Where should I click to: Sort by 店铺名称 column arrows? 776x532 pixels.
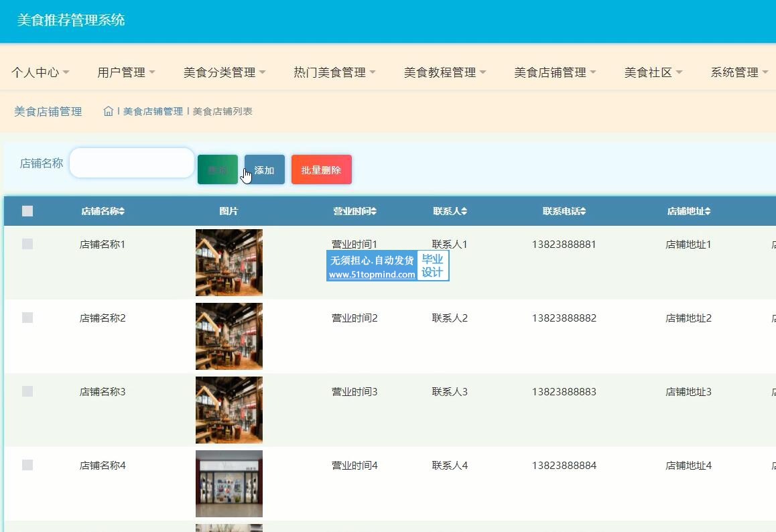[x=122, y=212]
